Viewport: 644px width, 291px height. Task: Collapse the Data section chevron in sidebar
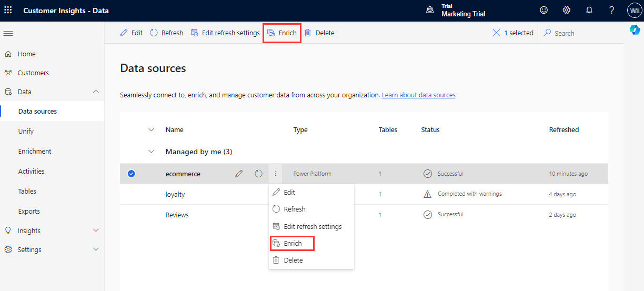[96, 92]
